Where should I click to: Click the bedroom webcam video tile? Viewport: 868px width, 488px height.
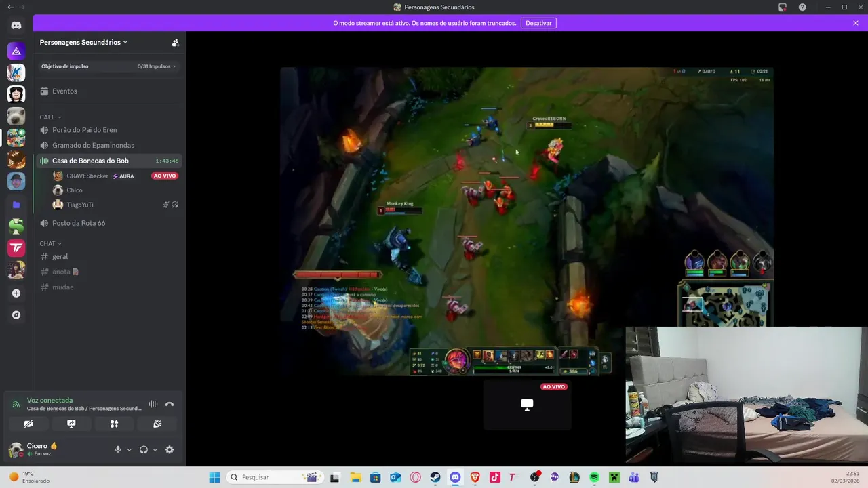click(747, 394)
